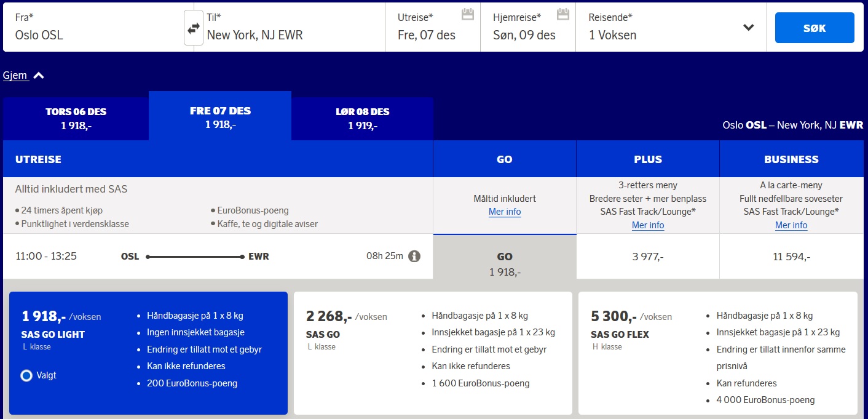The width and height of the screenshot is (868, 419).
Task: Toggle the Valgt radio for SAS GO LIGHT
Action: 26,375
